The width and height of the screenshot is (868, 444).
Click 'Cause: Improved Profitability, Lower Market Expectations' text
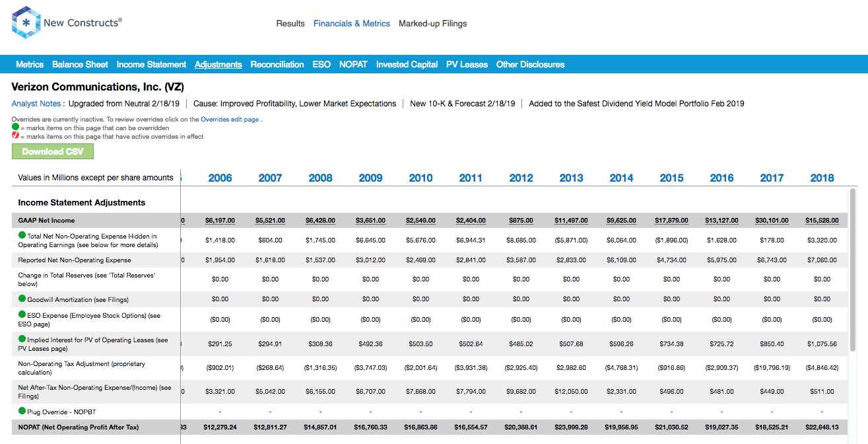click(294, 103)
